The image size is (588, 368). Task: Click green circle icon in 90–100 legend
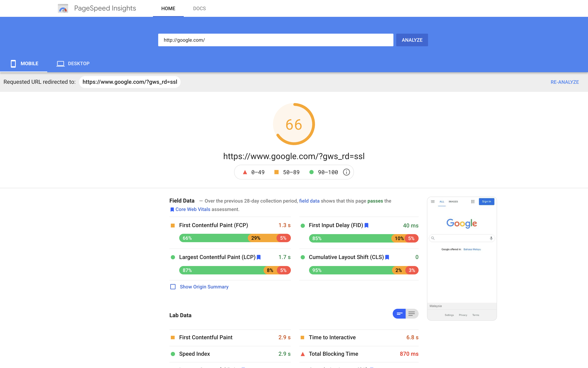[311, 172]
